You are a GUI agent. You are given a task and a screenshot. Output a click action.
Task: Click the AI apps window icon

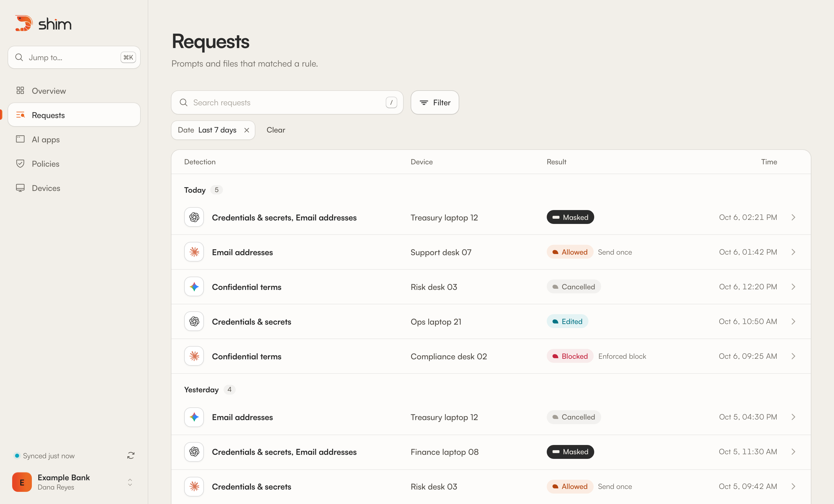coord(20,139)
